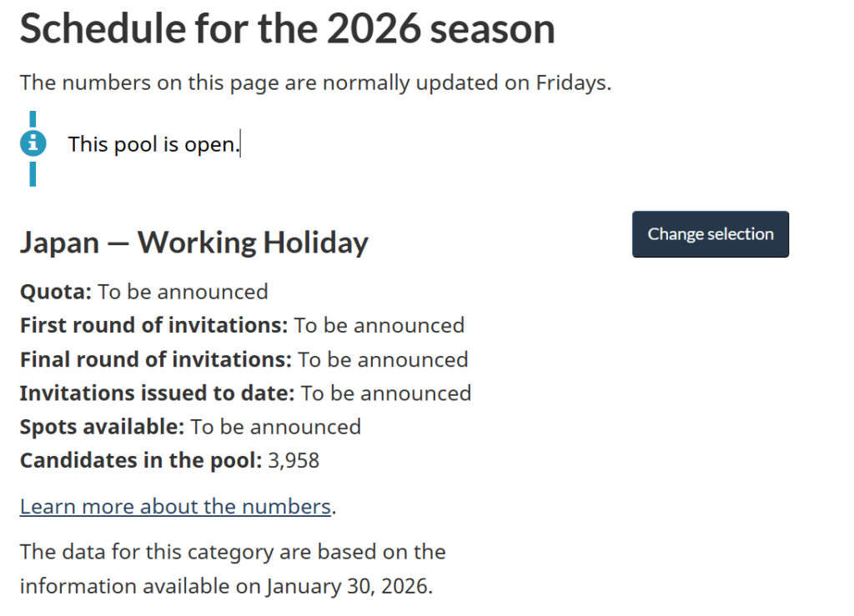Screen dimensions: 854x616
Task: Click the This pool is open notice text
Action: point(153,144)
